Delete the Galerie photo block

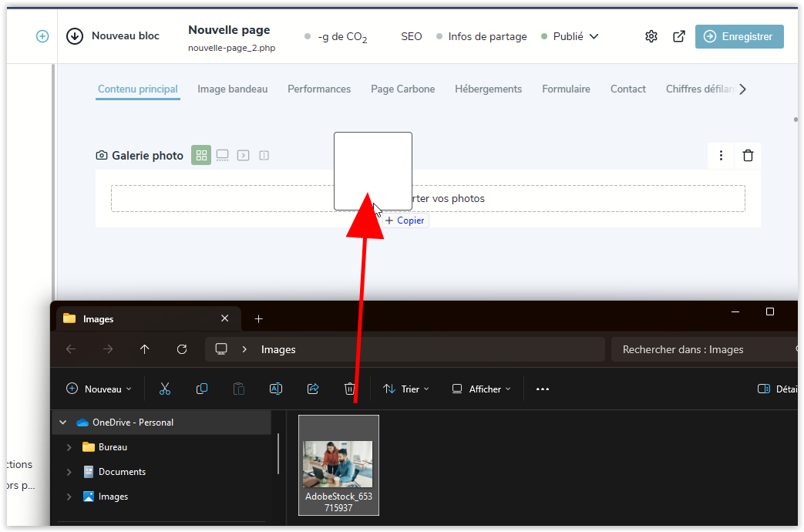coord(748,156)
